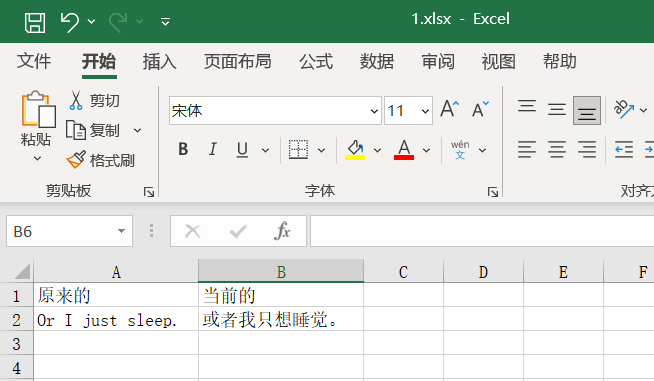This screenshot has width=654, height=381.
Task: Apply yellow fill color
Action: pos(355,149)
